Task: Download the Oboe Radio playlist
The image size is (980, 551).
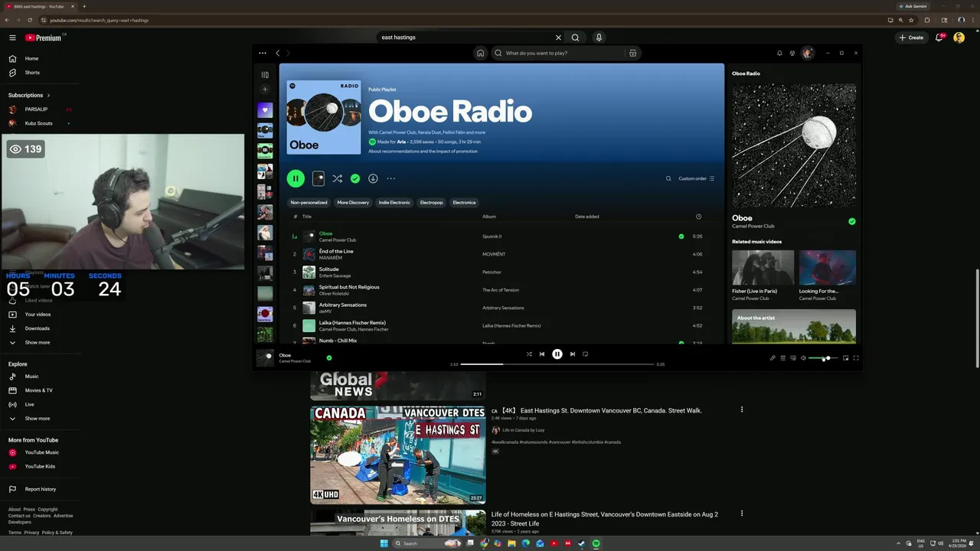Action: (x=373, y=178)
